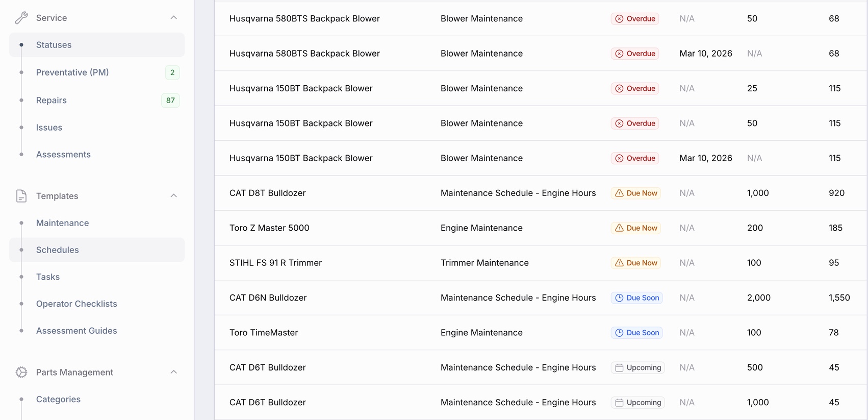Open Preventative (PM) in sidebar
This screenshot has width=868, height=420.
pos(72,72)
